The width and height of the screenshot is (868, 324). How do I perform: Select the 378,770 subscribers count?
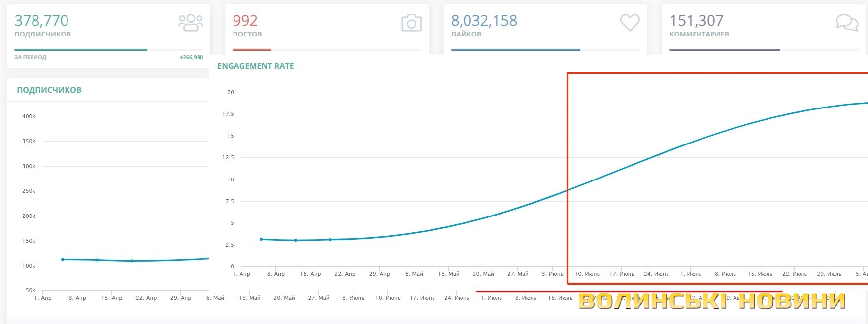(41, 21)
